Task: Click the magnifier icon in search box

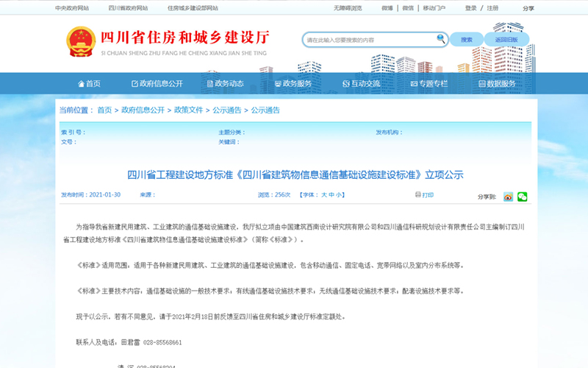Action: [x=440, y=38]
